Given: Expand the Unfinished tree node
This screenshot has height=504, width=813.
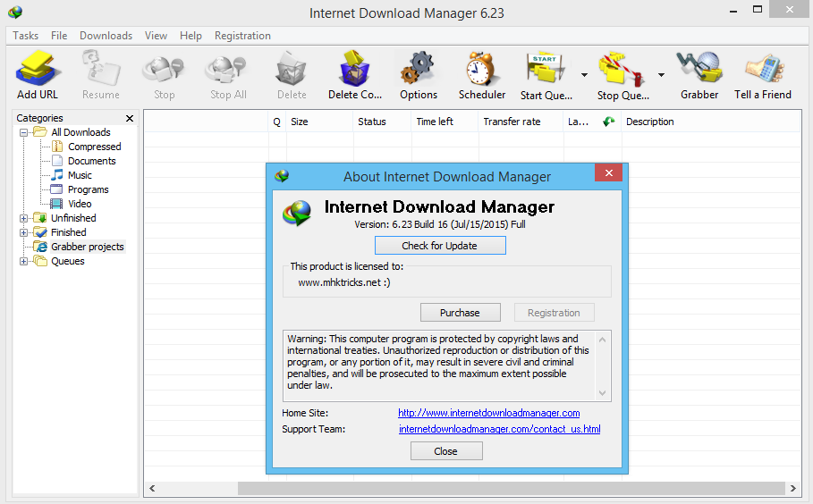Looking at the screenshot, I should pos(23,219).
